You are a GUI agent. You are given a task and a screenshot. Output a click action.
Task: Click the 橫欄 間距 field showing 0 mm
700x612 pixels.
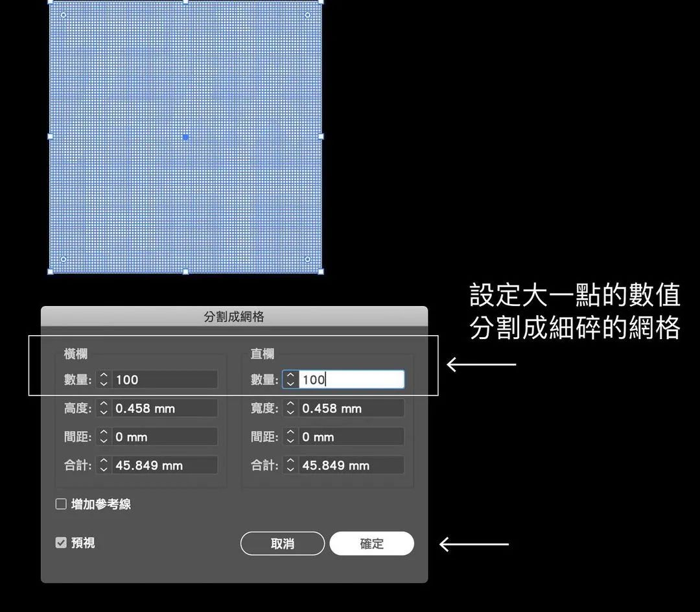coord(164,437)
